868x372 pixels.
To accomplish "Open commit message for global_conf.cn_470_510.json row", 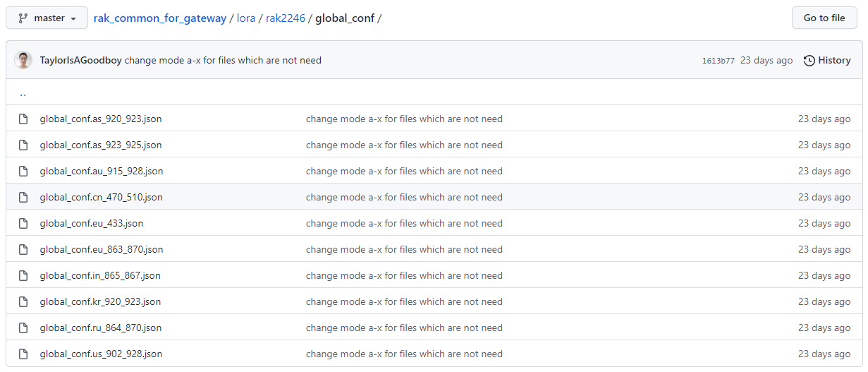I will pos(404,197).
